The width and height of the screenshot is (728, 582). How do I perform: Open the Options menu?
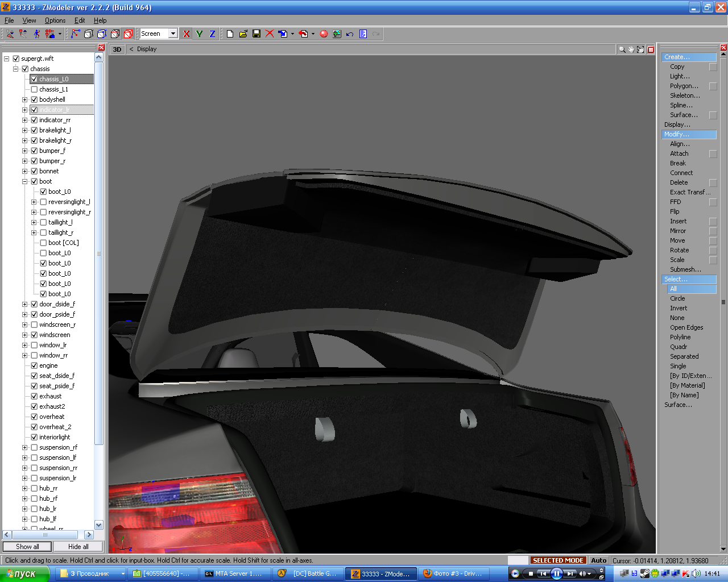[55, 20]
